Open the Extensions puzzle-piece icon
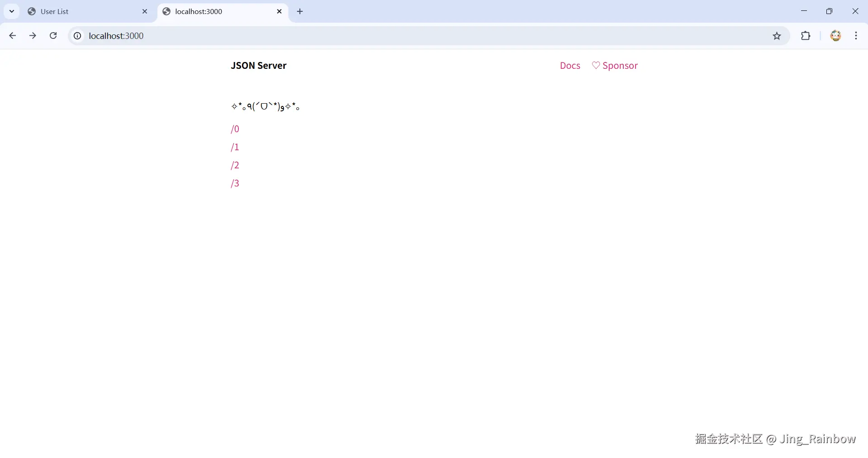The width and height of the screenshot is (868, 458). [x=806, y=36]
